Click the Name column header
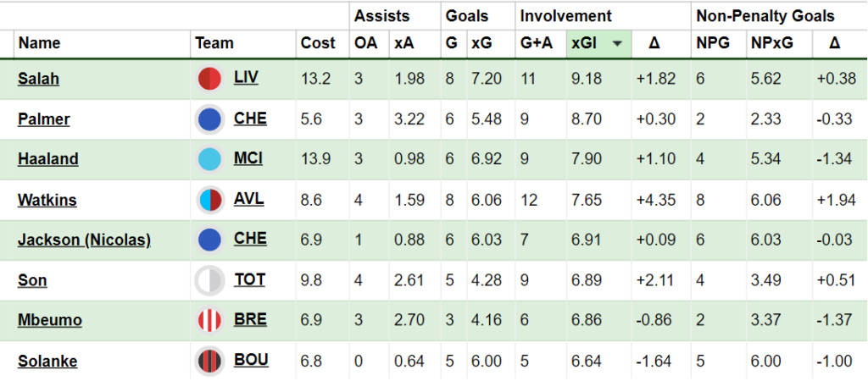The height and width of the screenshot is (381, 868). click(x=39, y=44)
